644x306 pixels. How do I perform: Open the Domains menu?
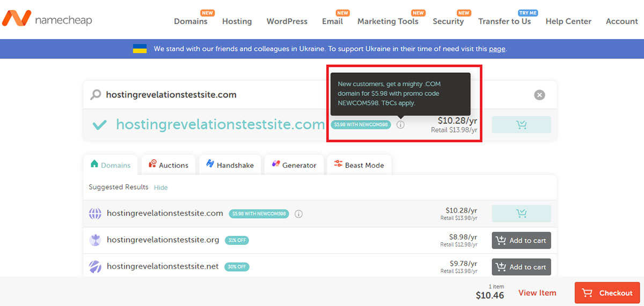[x=191, y=21]
